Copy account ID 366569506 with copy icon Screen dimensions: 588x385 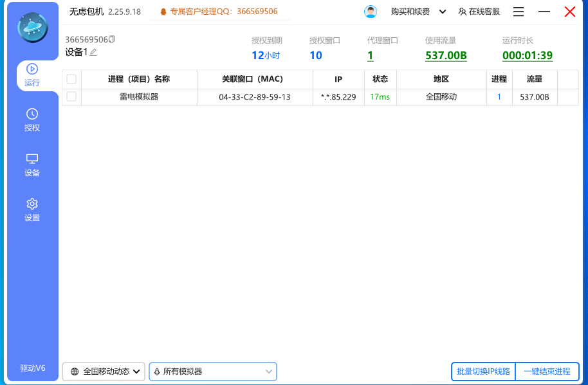(x=112, y=40)
